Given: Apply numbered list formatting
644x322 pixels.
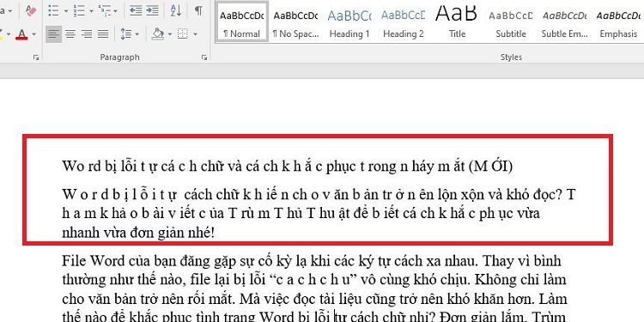Looking at the screenshot, I should (79, 10).
